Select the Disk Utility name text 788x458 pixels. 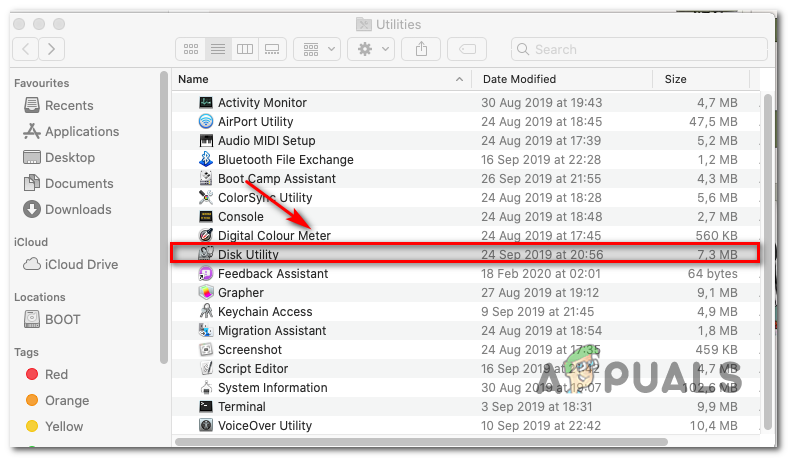pyautogui.click(x=248, y=254)
